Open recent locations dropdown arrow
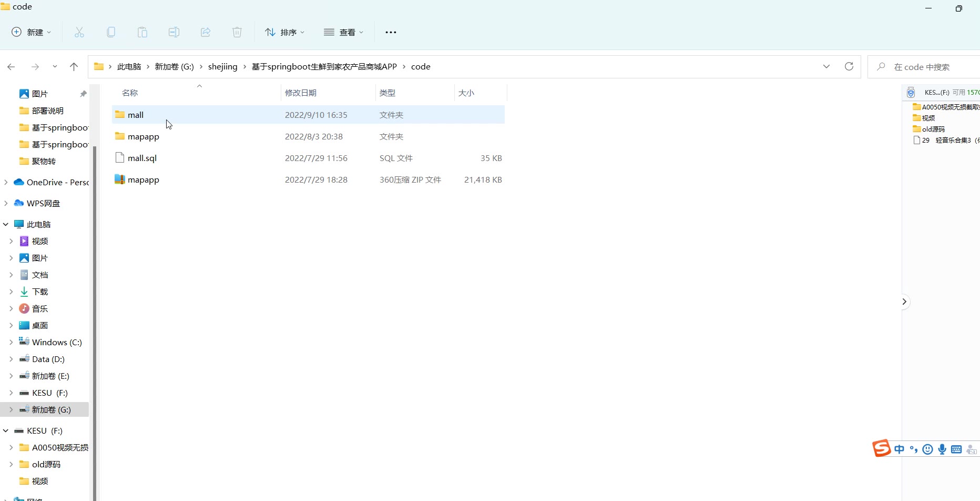 click(x=55, y=67)
